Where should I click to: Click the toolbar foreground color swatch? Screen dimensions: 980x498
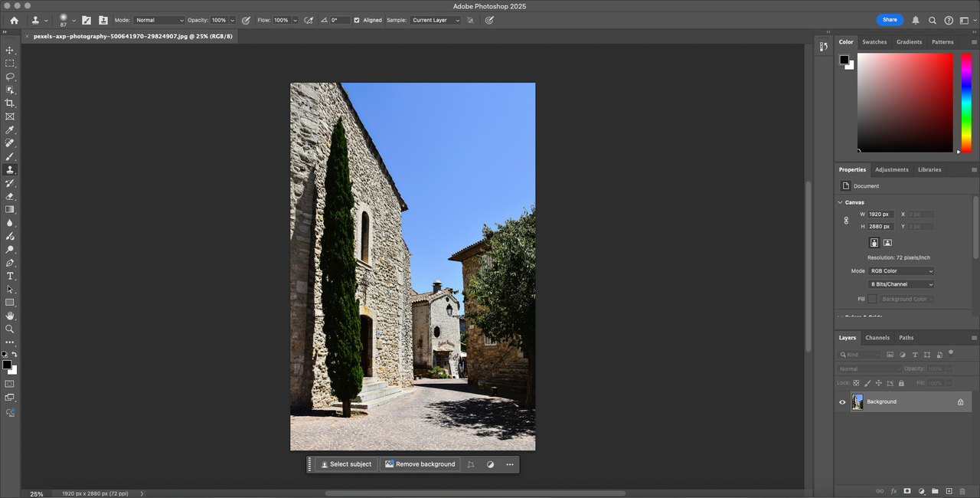7,365
